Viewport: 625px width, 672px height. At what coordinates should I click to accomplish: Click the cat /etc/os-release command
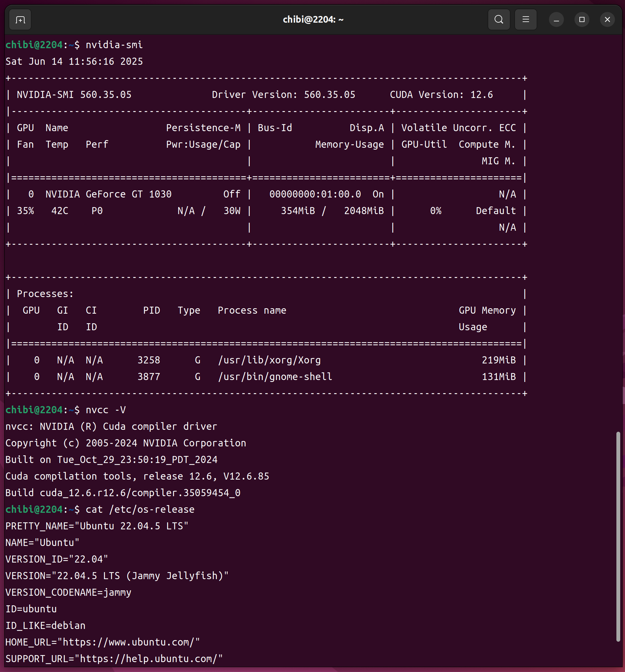tap(140, 509)
